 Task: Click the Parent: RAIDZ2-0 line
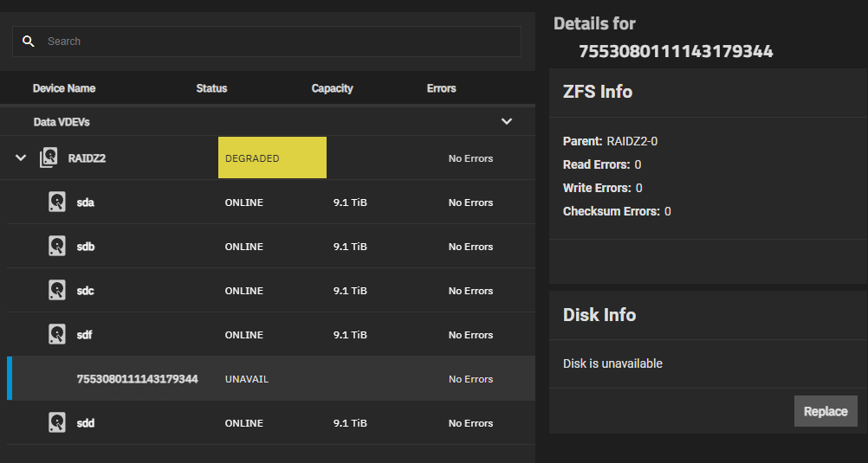pyautogui.click(x=610, y=141)
